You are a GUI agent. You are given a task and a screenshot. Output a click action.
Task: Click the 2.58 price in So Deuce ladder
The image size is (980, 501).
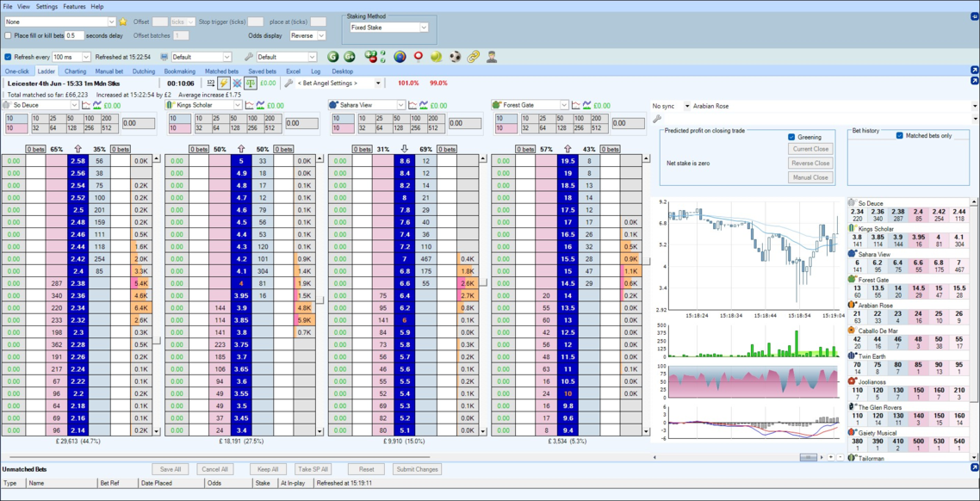click(78, 161)
